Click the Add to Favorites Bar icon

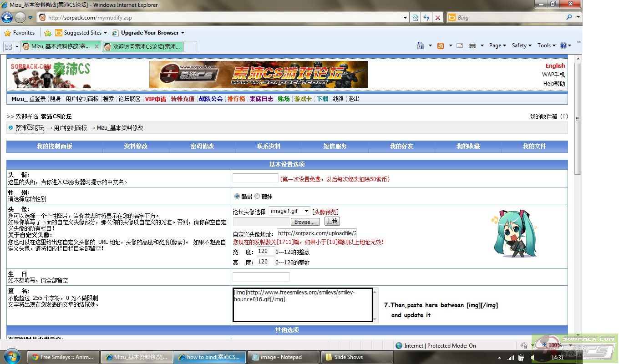47,33
